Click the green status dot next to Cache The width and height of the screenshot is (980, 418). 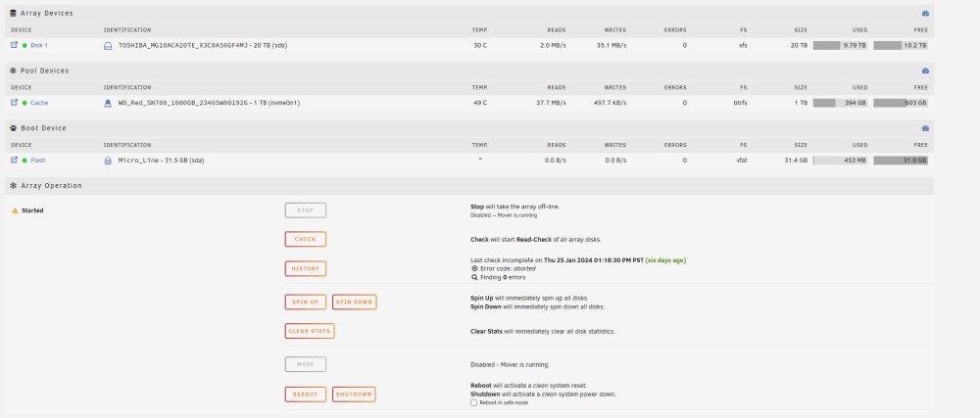click(x=25, y=103)
